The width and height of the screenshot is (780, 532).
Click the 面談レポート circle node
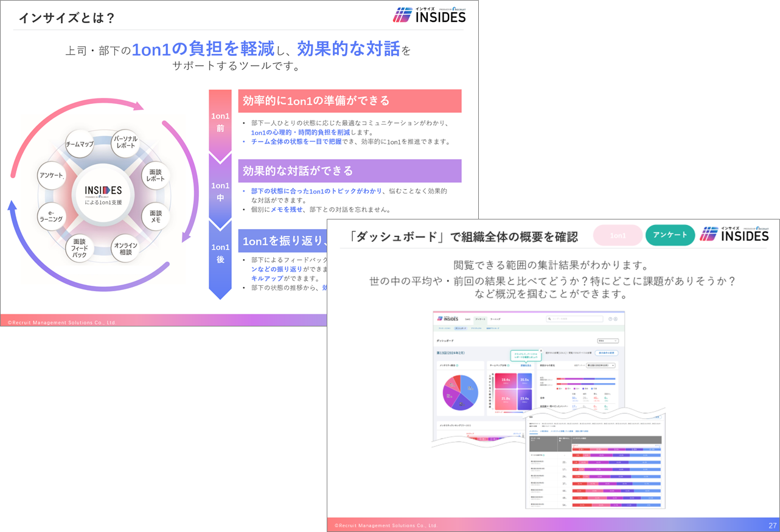[x=156, y=176]
